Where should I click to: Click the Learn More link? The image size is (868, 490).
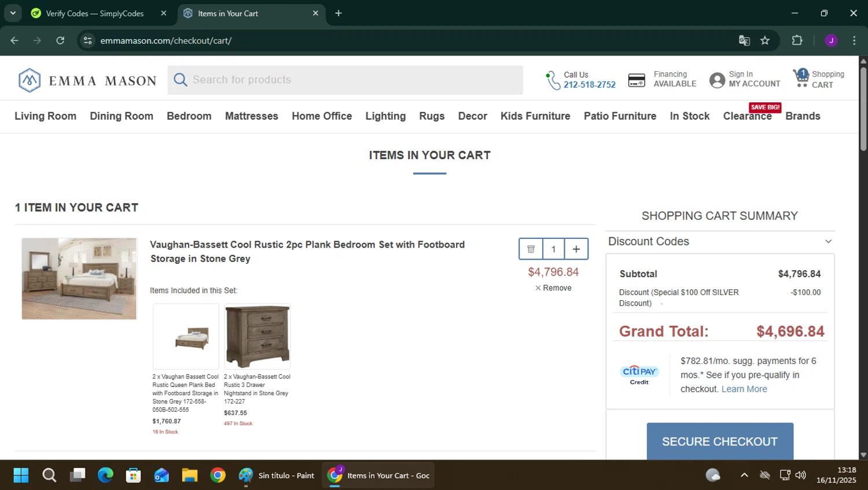(x=744, y=389)
